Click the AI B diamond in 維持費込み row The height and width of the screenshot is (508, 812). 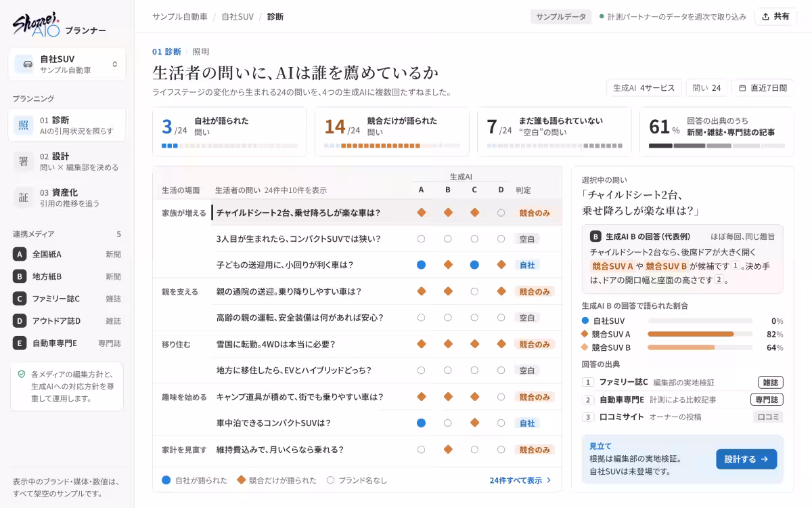coord(448,449)
